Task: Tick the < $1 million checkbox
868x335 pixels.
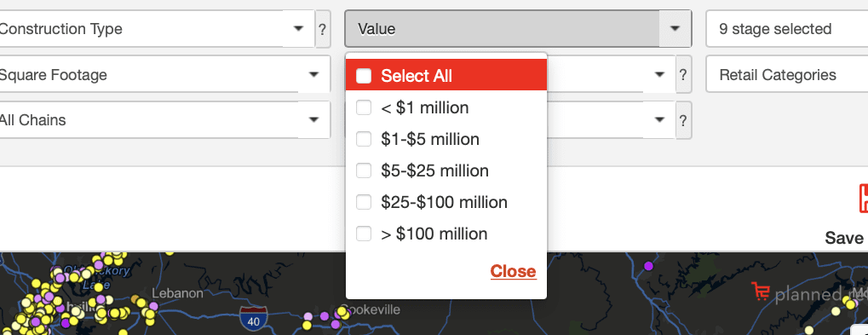Action: point(364,107)
